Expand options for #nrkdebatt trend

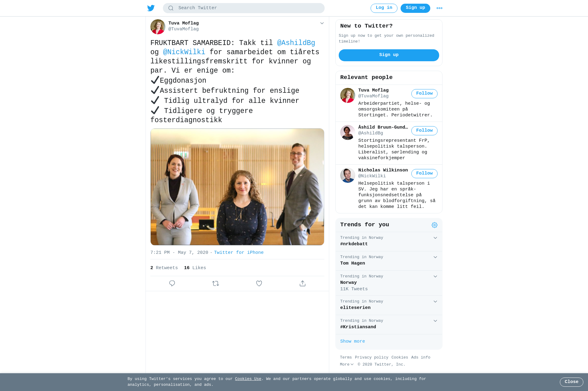tap(435, 238)
